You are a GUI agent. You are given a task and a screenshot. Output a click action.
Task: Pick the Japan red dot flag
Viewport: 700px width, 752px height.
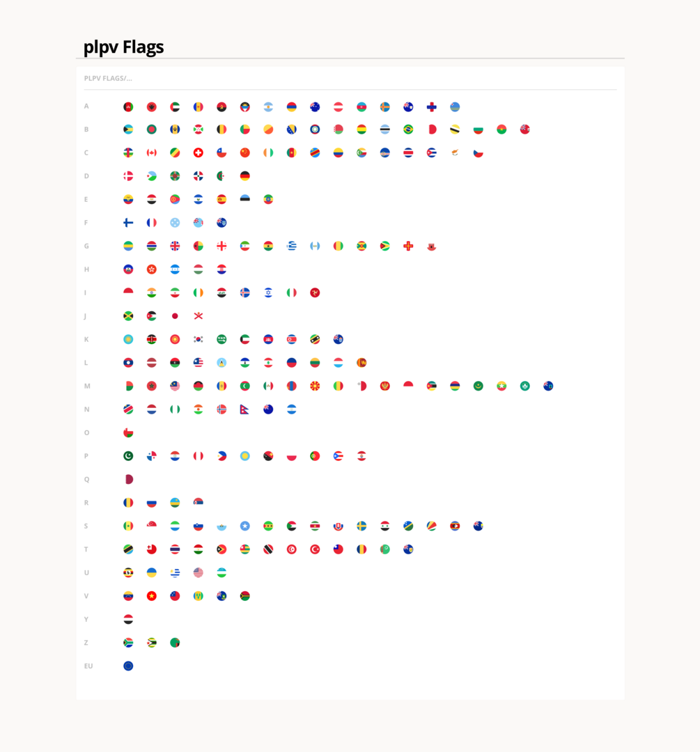point(175,316)
